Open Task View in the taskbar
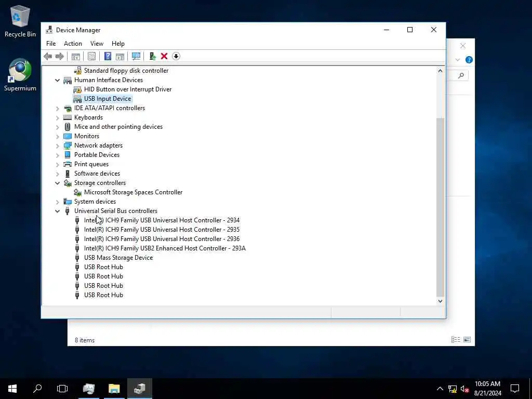532x399 pixels. (x=62, y=389)
